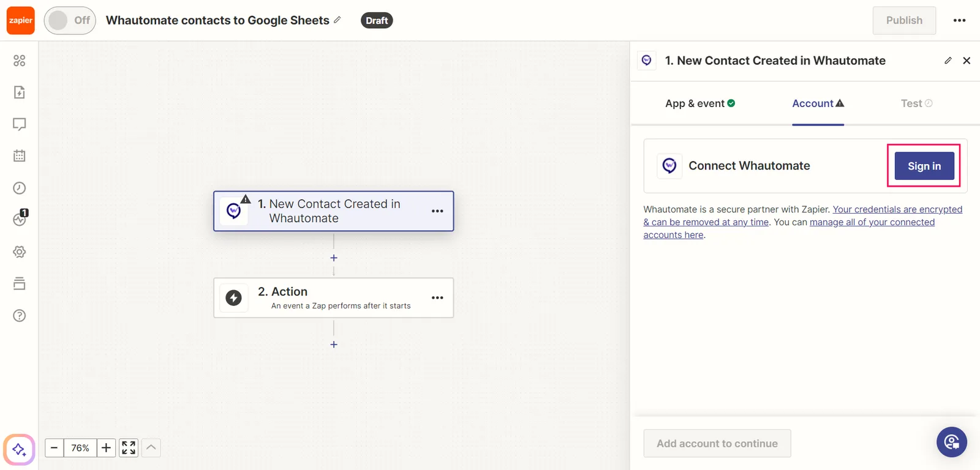The width and height of the screenshot is (980, 470).
Task: Click '1. New Contact Created in Whautomate' panel title
Action: (775, 61)
